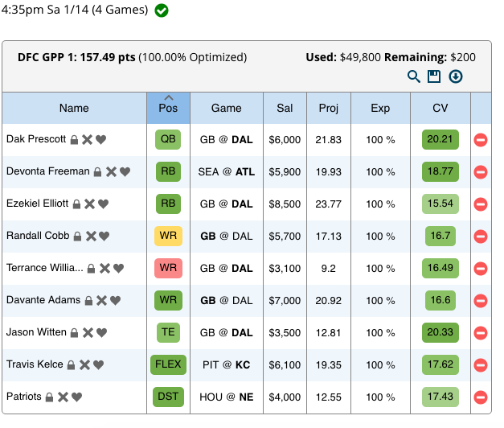
Task: Lock Ezekiel Elliott in the lineup
Action: 76,204
